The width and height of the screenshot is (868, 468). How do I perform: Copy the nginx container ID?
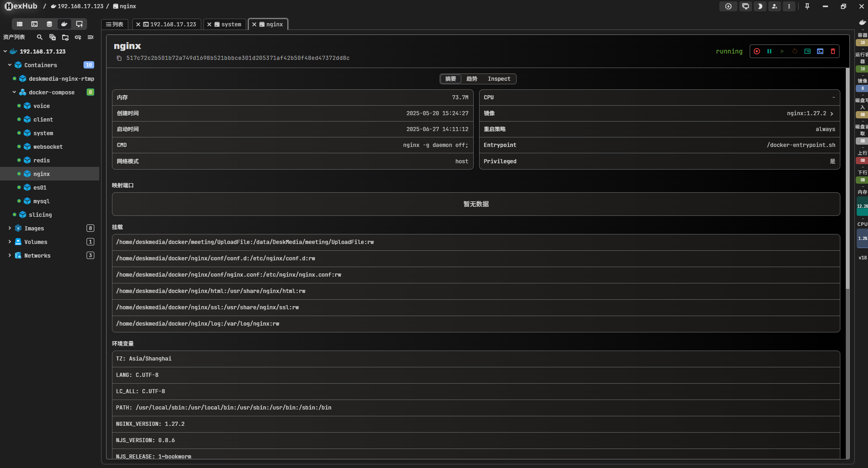tap(119, 58)
